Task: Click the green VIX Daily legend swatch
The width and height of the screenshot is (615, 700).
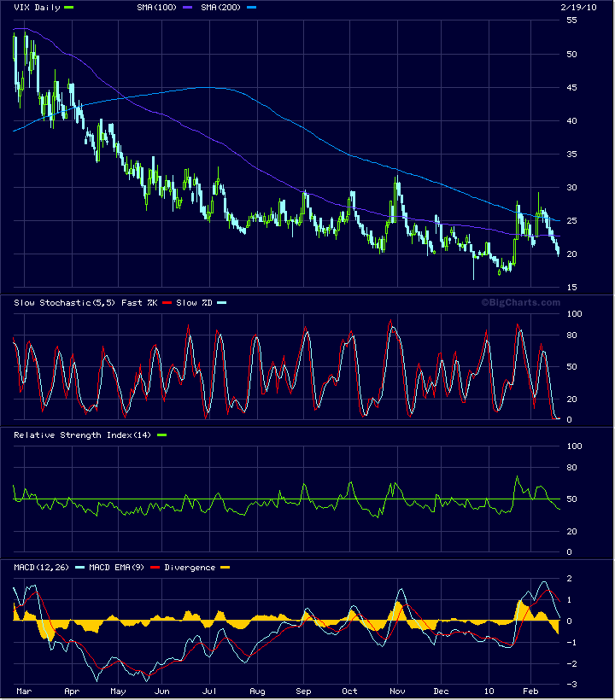Action: pyautogui.click(x=68, y=8)
